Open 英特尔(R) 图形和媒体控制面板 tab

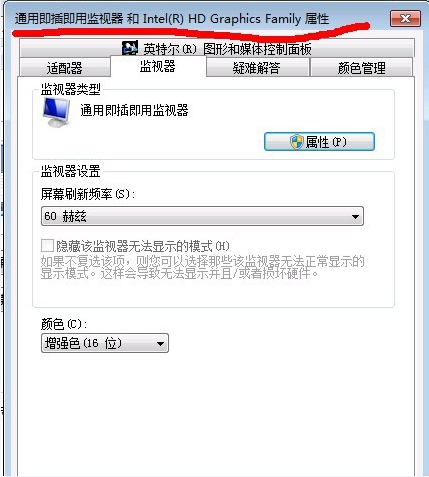(x=217, y=48)
